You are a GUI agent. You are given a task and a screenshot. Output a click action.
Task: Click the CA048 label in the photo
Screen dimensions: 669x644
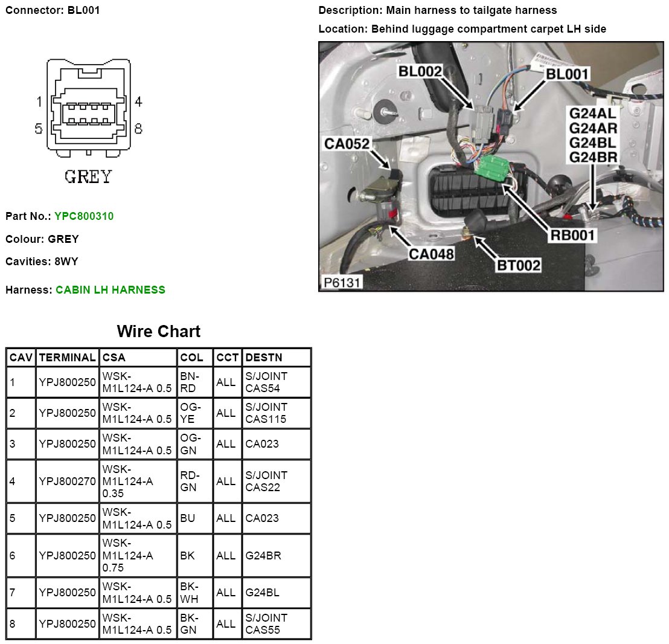pos(431,254)
